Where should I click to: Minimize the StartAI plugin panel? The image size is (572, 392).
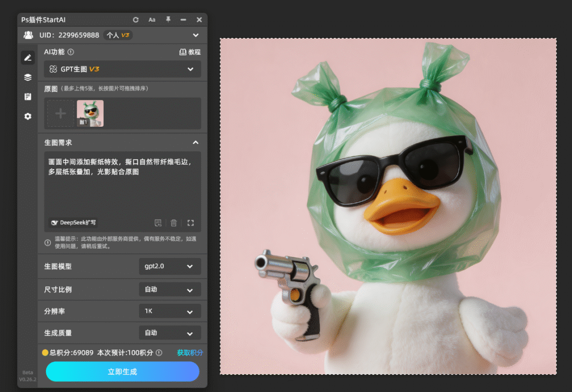(183, 20)
